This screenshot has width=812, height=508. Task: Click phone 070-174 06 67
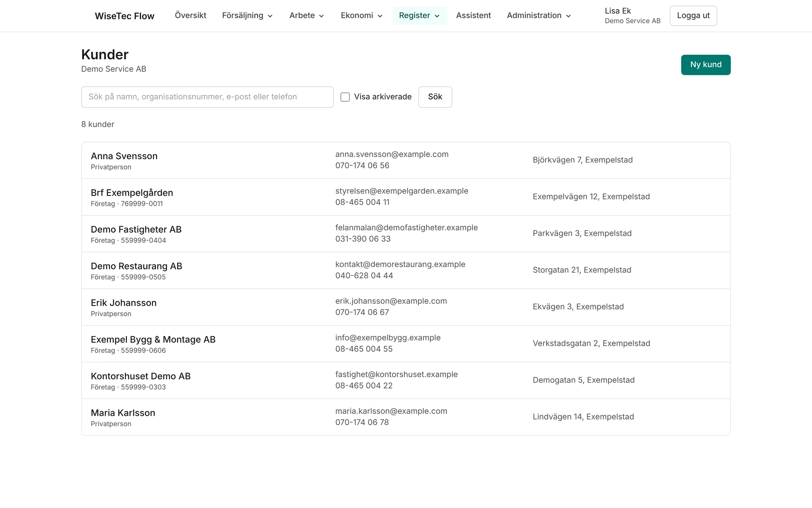[362, 312]
